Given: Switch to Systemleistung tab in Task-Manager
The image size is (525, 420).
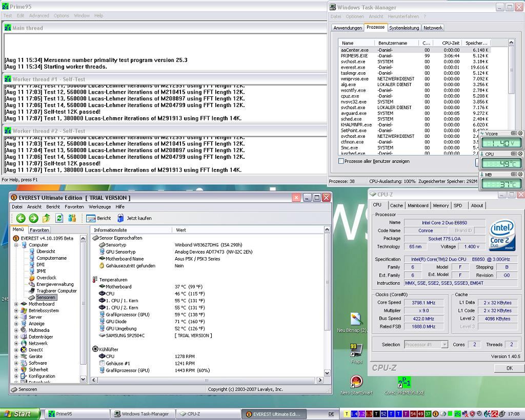Looking at the screenshot, I should point(404,28).
